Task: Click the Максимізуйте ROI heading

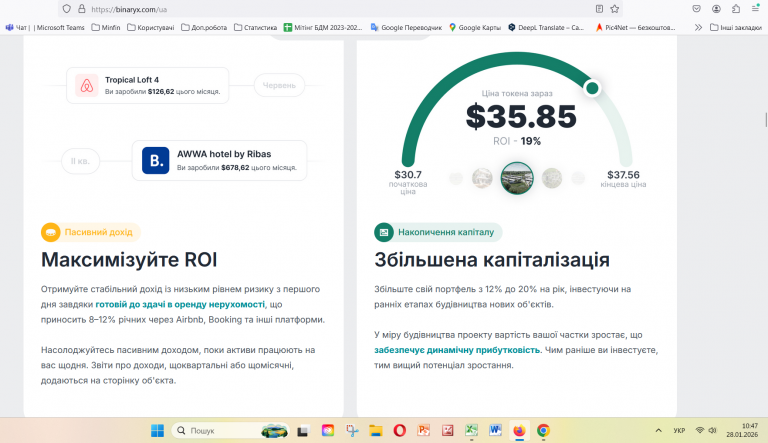Action: (129, 260)
